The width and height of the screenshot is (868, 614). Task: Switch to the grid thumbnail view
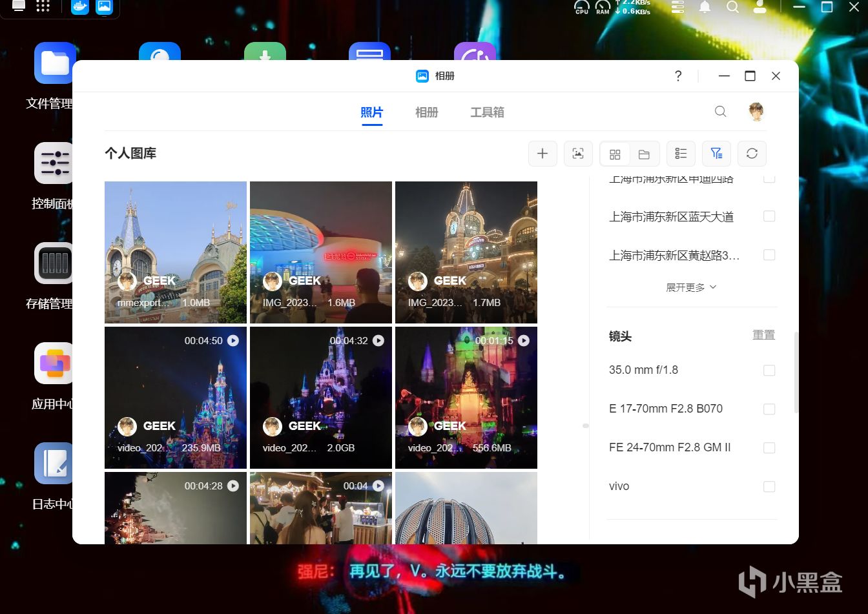[615, 154]
